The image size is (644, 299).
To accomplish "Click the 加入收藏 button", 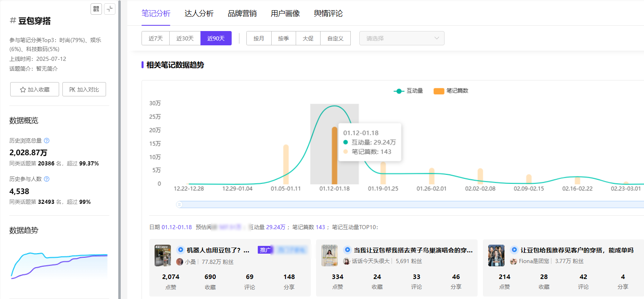I will pyautogui.click(x=35, y=89).
